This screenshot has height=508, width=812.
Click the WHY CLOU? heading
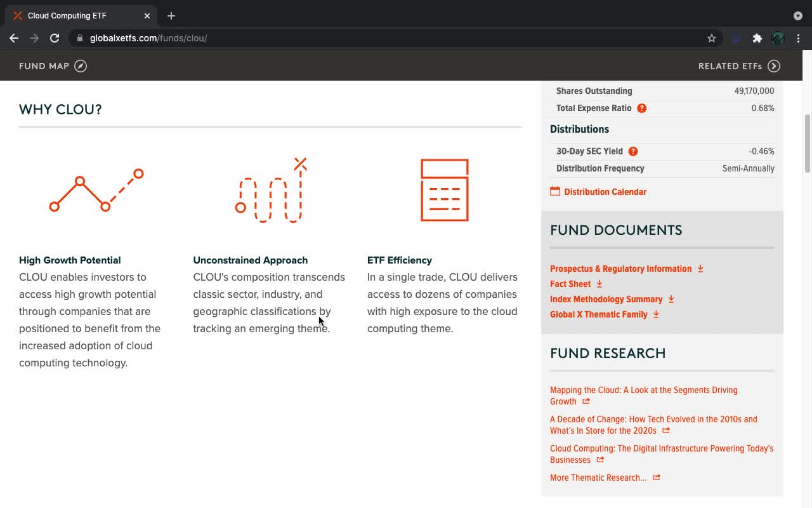[x=60, y=109]
